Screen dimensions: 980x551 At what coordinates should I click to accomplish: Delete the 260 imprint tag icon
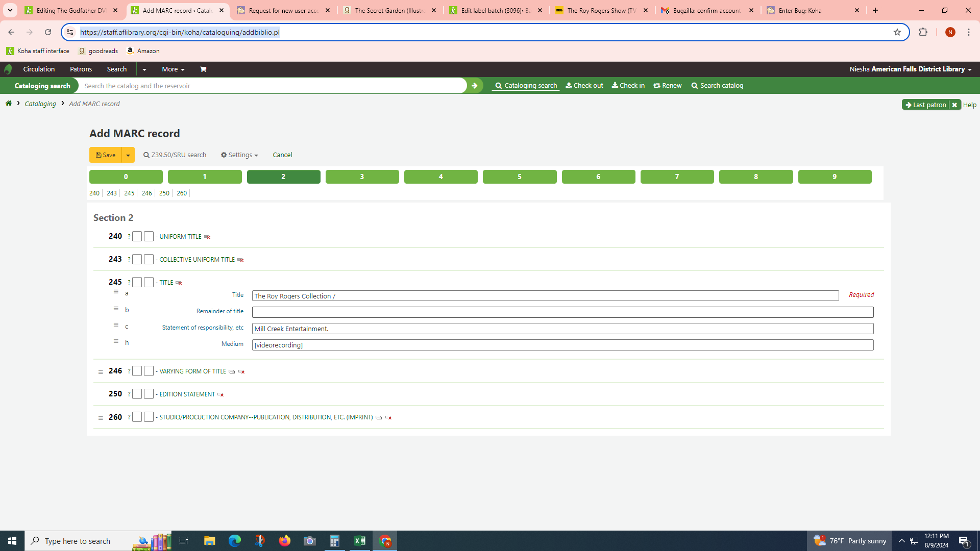(388, 417)
